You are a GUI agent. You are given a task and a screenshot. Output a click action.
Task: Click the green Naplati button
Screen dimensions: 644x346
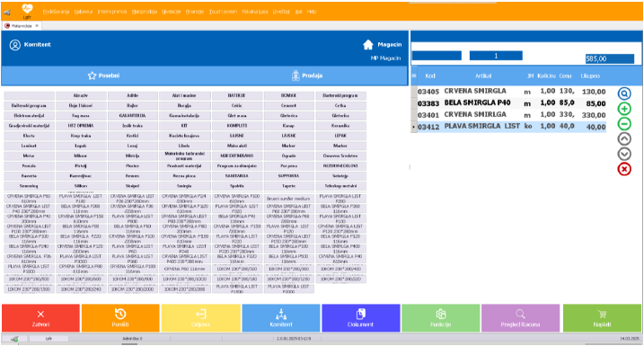coord(602,318)
